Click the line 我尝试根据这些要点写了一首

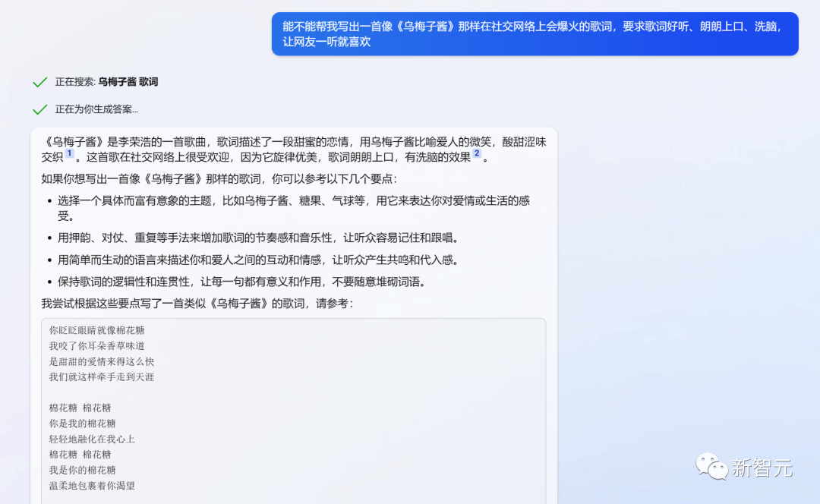pyautogui.click(x=197, y=304)
